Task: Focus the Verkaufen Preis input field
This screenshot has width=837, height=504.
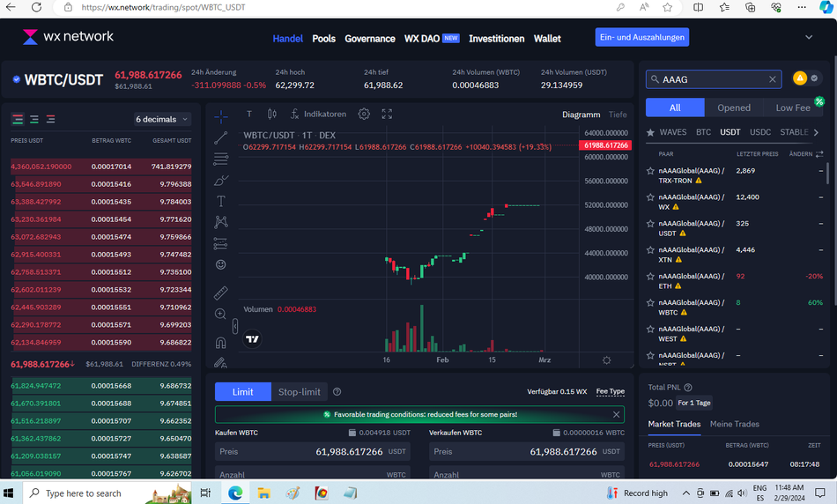Action: click(x=527, y=452)
